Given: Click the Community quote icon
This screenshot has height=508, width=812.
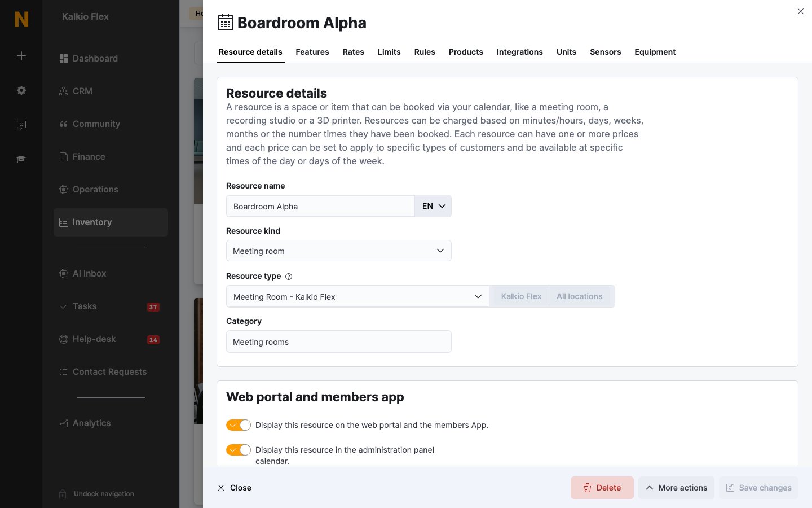Looking at the screenshot, I should 64,124.
